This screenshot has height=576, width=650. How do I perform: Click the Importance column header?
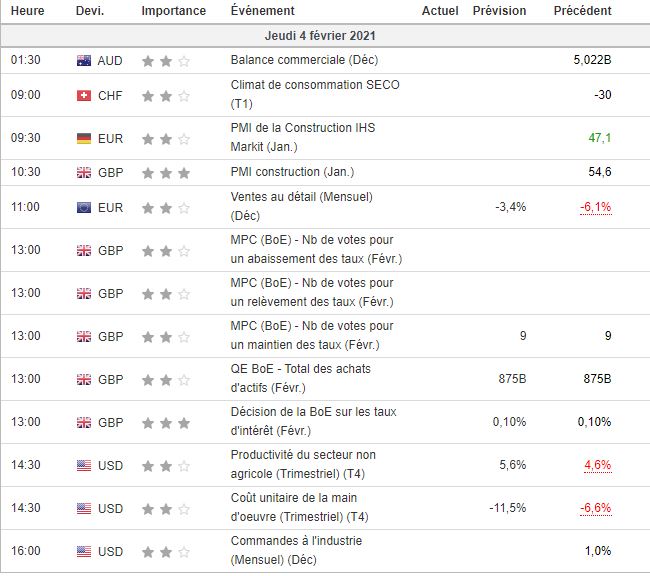(174, 11)
